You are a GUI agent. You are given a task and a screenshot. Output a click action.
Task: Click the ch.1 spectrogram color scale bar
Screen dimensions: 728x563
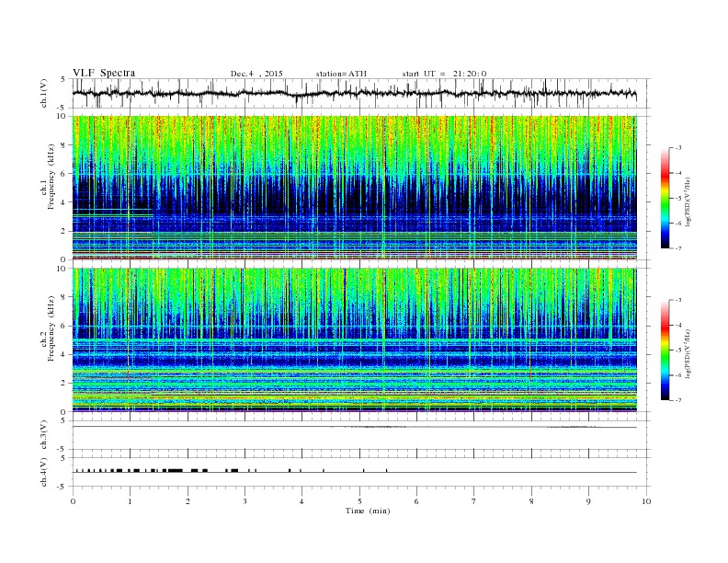coord(665,198)
